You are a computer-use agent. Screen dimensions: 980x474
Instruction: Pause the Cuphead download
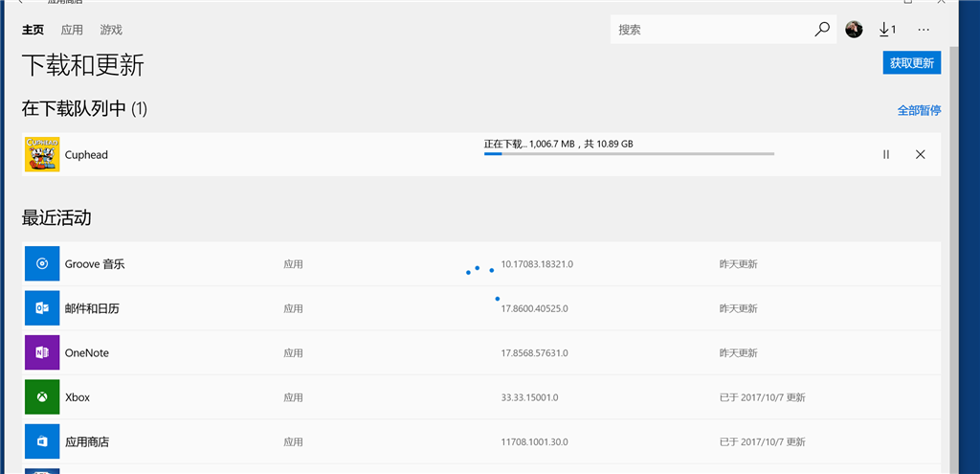click(885, 154)
